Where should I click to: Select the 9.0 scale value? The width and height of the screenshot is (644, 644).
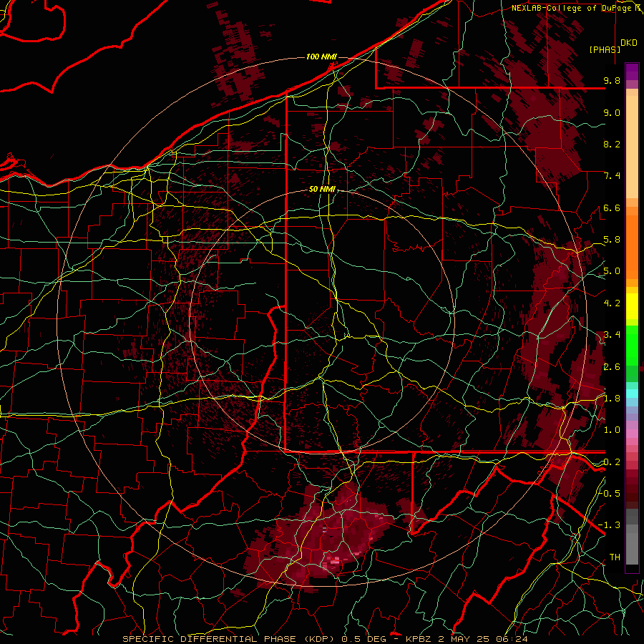(x=612, y=112)
